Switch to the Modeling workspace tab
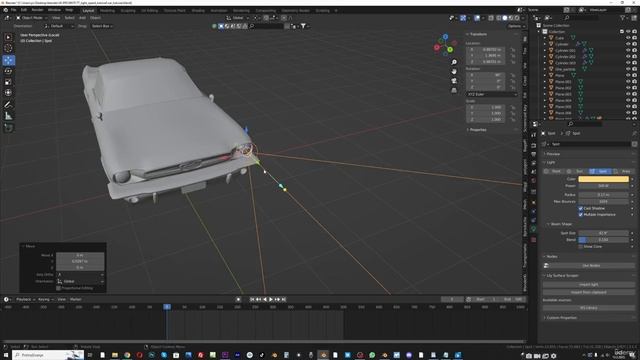640x360 pixels. click(x=107, y=10)
